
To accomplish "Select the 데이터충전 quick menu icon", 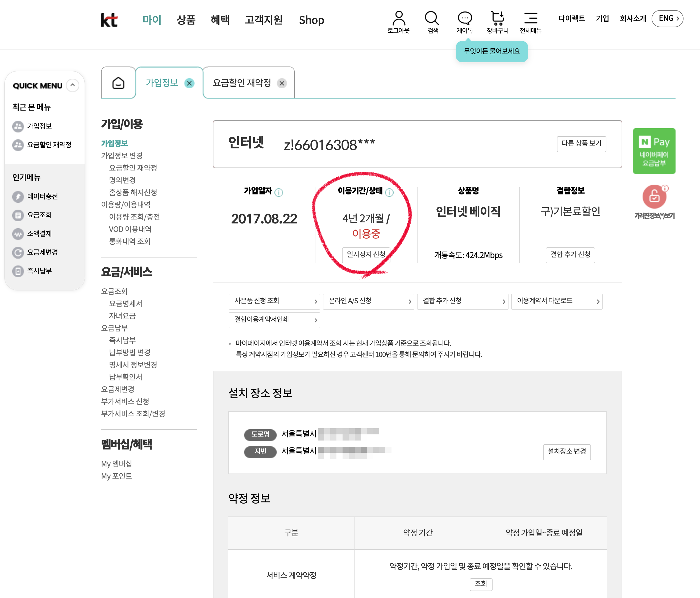I will pos(18,196).
